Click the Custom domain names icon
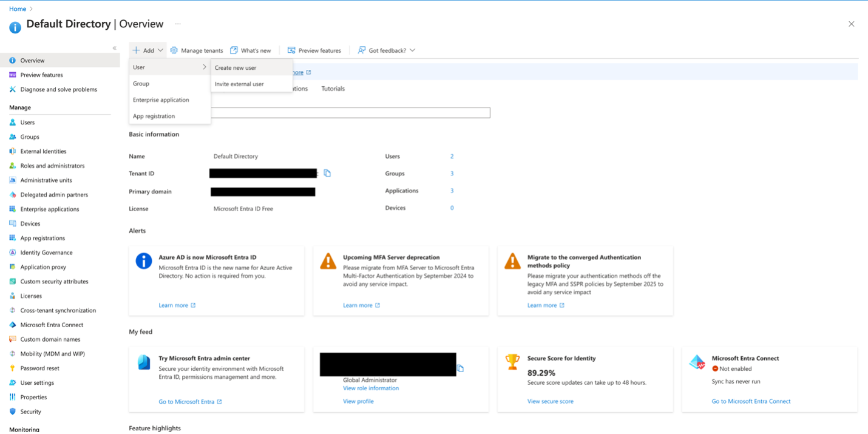This screenshot has height=434, width=868. (13, 339)
